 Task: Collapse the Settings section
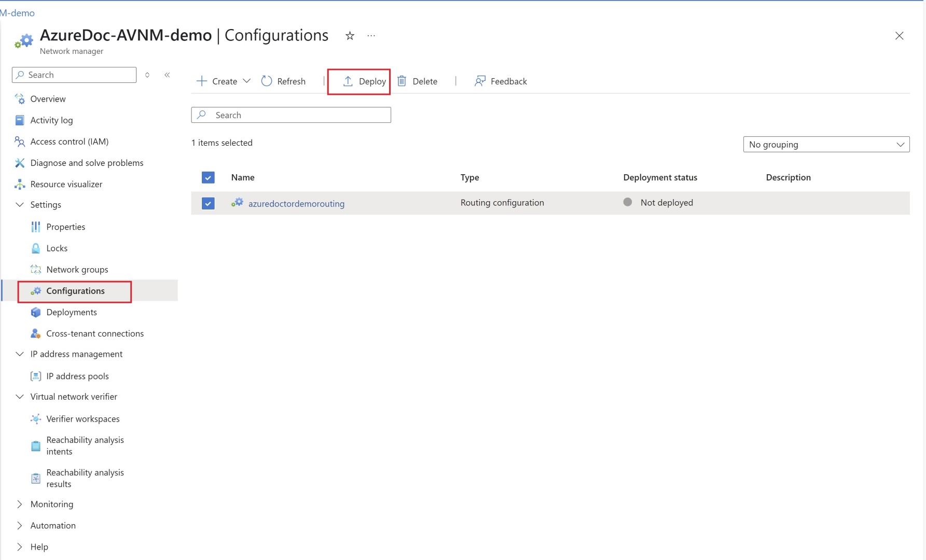click(20, 204)
